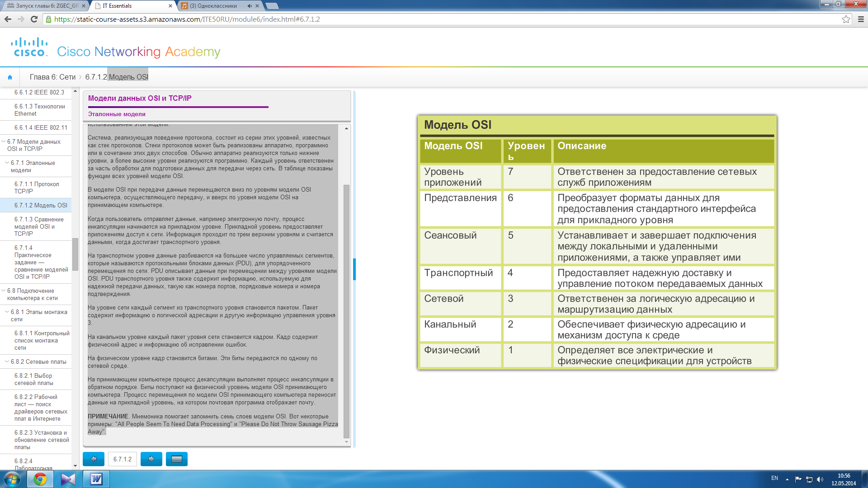Click the home icon in breadcrumb

coord(10,77)
